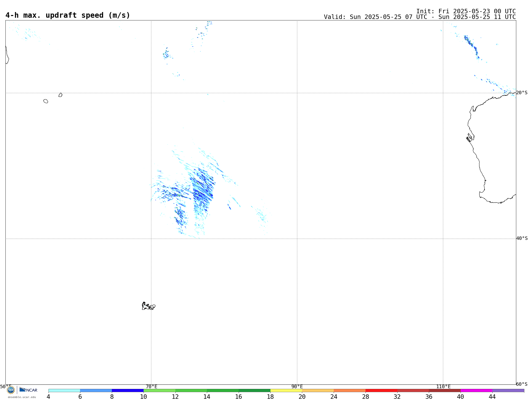This screenshot has height=400, width=532.
Task: Click the colorbar tick label 32
Action: tap(397, 397)
